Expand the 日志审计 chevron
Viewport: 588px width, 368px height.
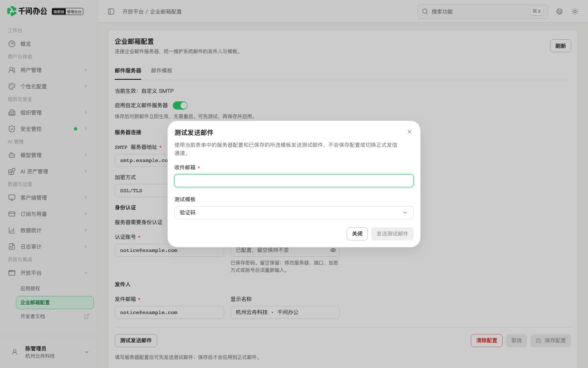[86, 247]
